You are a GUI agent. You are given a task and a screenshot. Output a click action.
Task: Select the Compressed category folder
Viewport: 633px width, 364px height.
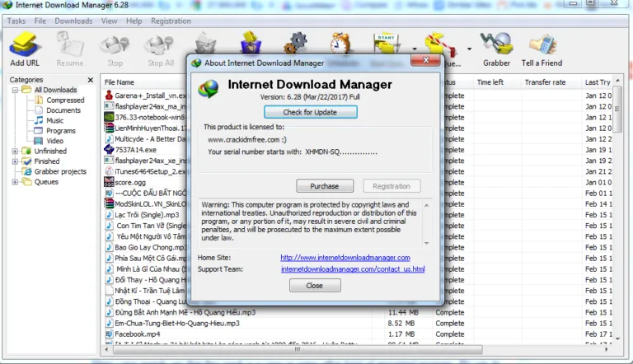[64, 100]
